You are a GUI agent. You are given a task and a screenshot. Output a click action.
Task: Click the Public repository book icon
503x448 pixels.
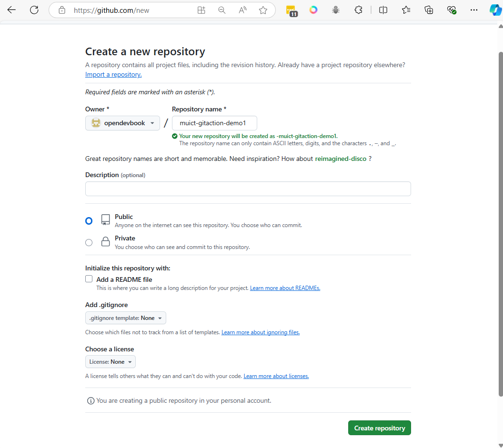click(105, 220)
